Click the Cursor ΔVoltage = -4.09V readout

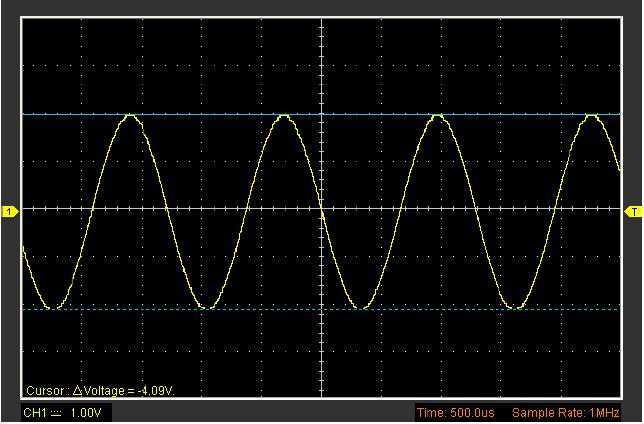pyautogui.click(x=100, y=390)
